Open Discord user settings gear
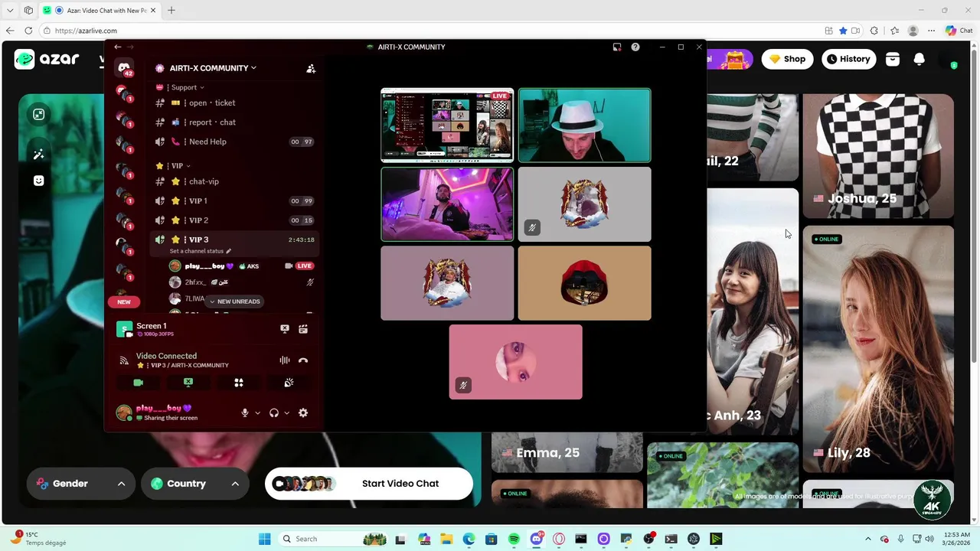The height and width of the screenshot is (551, 980). tap(303, 413)
